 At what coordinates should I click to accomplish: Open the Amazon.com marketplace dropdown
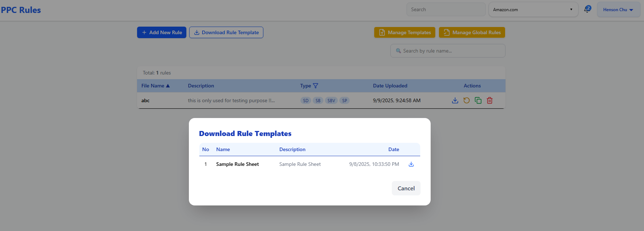coord(533,10)
